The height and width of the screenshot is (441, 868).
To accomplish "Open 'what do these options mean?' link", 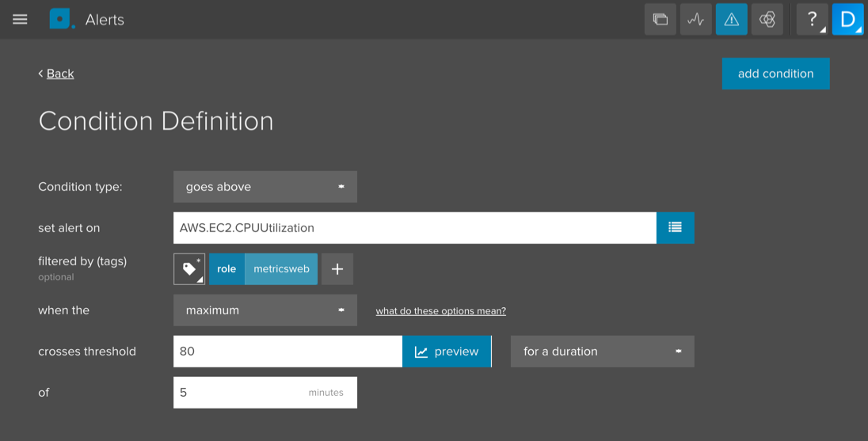I will [x=440, y=311].
